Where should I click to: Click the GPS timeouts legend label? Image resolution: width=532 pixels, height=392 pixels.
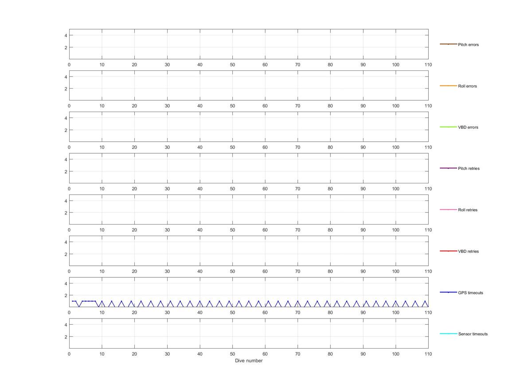(470, 293)
